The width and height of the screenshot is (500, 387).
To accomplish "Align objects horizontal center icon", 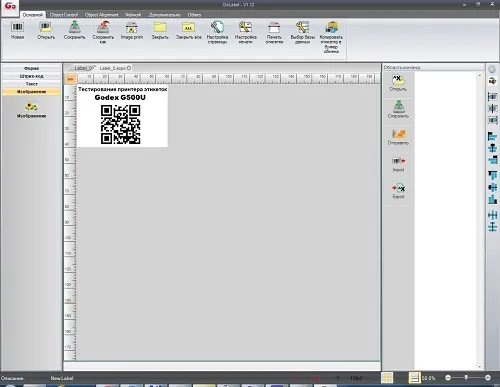I will tap(492, 148).
